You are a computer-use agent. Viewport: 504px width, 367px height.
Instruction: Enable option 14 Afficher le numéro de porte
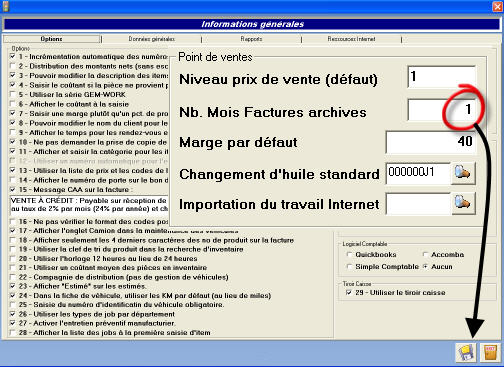(13, 180)
